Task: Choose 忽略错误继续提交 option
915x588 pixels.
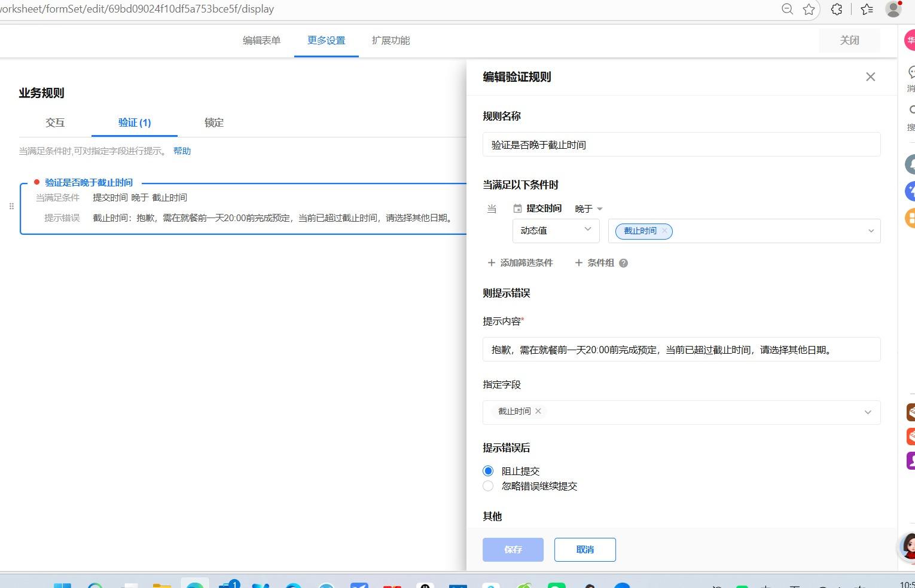Action: click(x=487, y=486)
